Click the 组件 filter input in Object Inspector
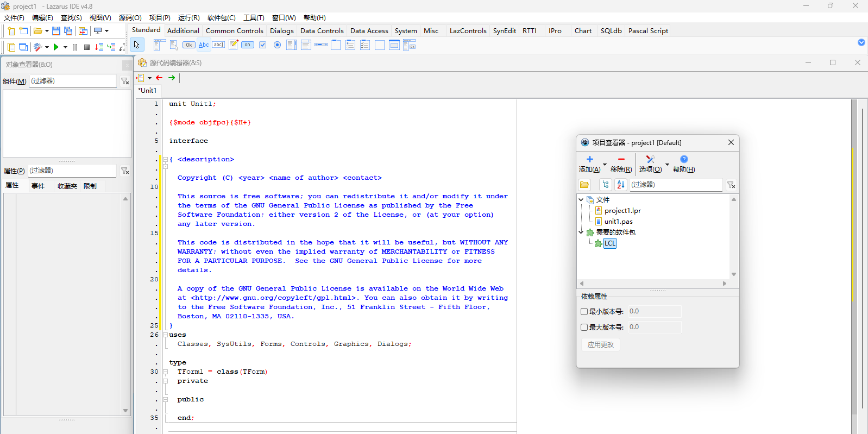Screen dimensions: 868x434 [x=73, y=81]
